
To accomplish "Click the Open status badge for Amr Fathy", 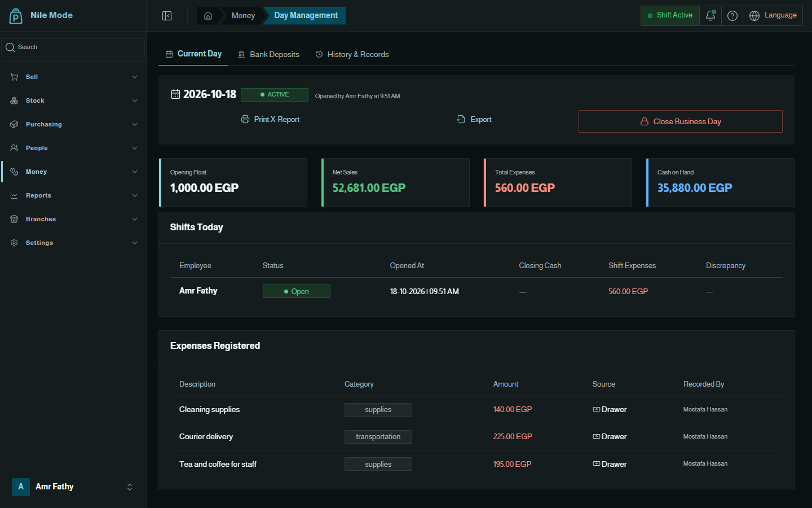I will (297, 291).
